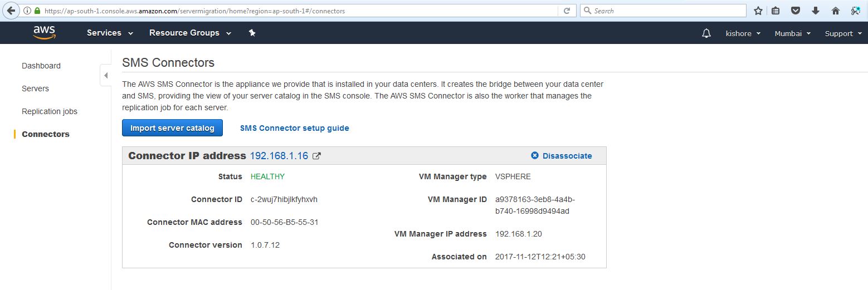Open the Mumbai region selector
The height and width of the screenshot is (290, 868).
coord(792,33)
